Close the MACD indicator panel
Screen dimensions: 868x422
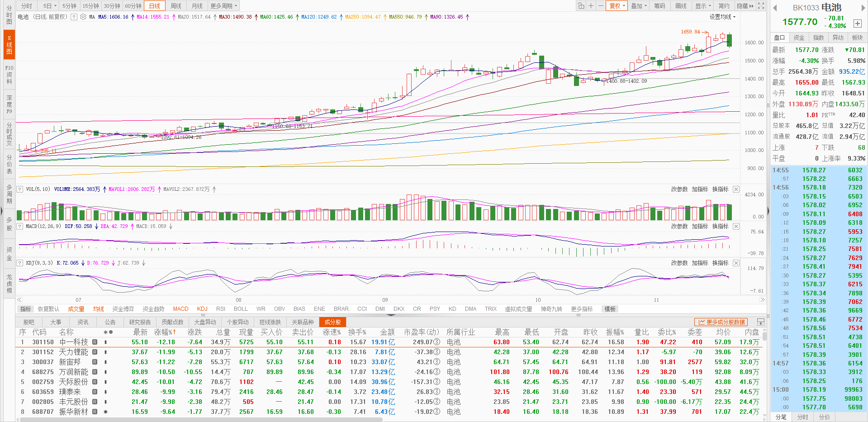click(x=736, y=226)
